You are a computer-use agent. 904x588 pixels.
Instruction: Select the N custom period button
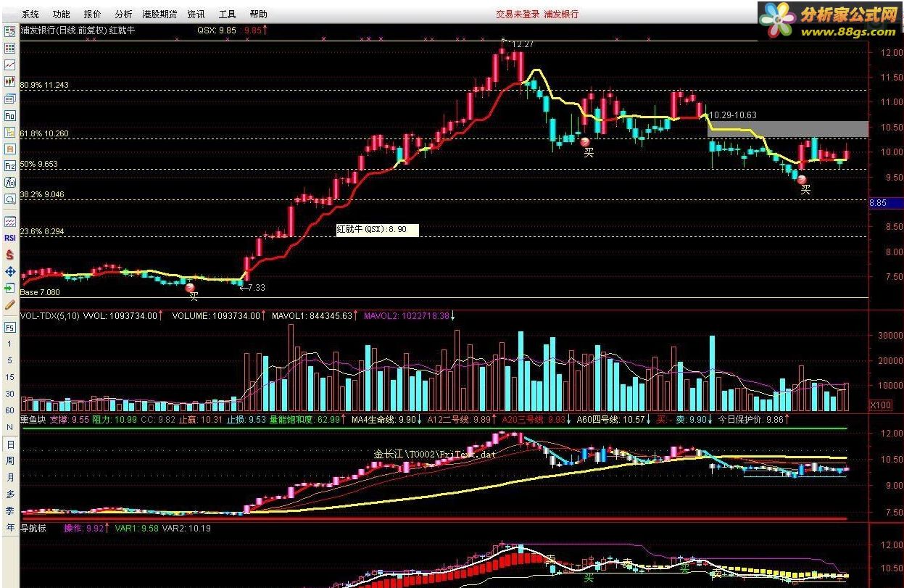pos(10,427)
